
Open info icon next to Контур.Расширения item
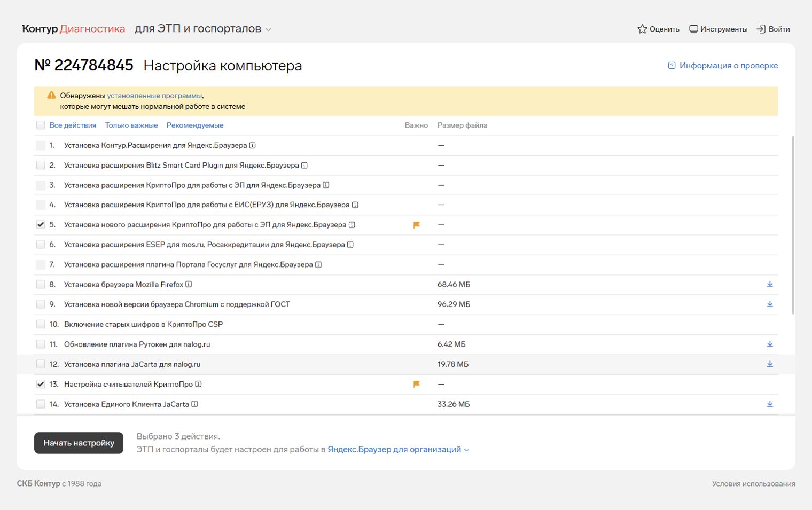point(253,145)
